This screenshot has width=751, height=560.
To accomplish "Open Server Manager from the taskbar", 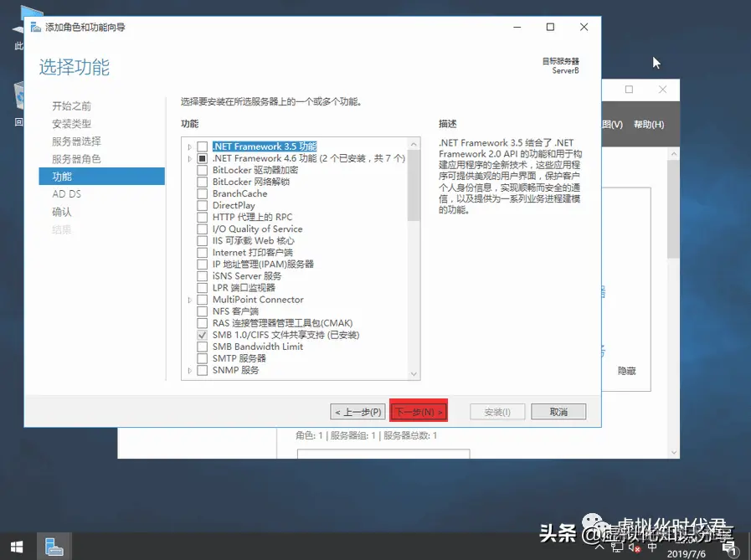I will pos(54,545).
